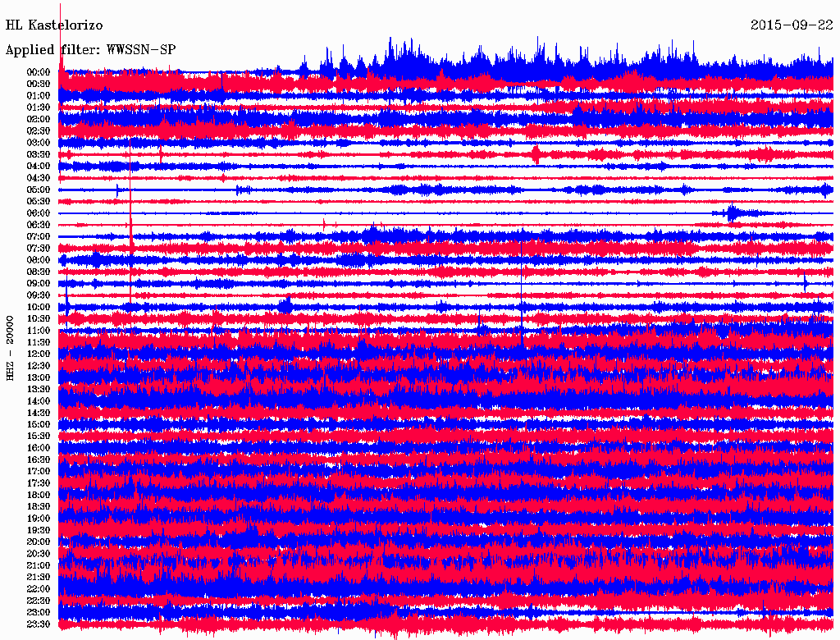The height and width of the screenshot is (640, 840).
Task: Select the 02:00 time label
Action: click(39, 119)
